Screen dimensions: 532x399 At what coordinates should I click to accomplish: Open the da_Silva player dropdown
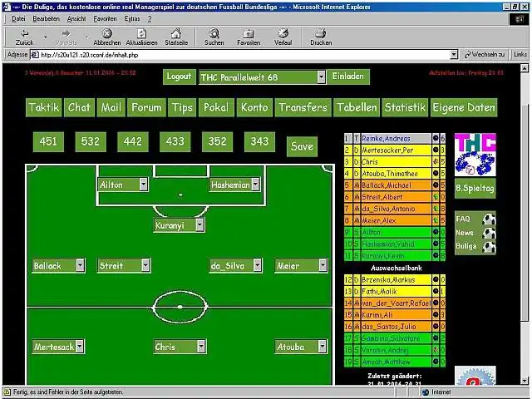pos(258,265)
